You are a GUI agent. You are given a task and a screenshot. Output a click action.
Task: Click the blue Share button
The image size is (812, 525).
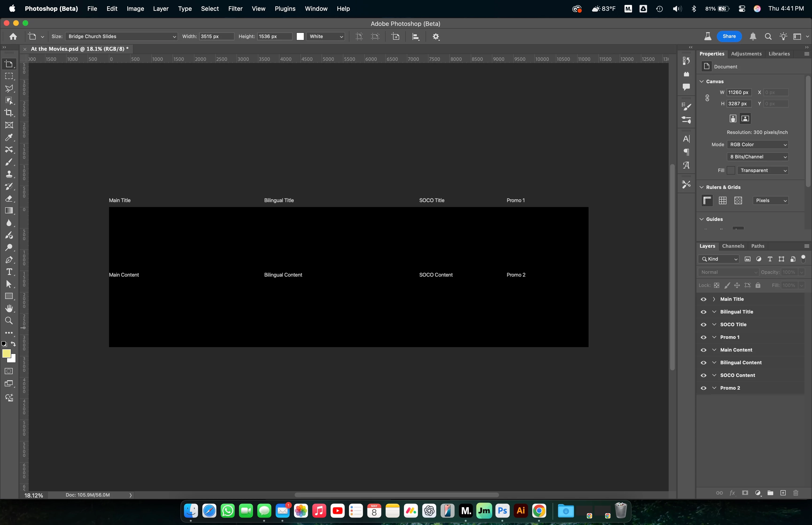[x=729, y=36]
